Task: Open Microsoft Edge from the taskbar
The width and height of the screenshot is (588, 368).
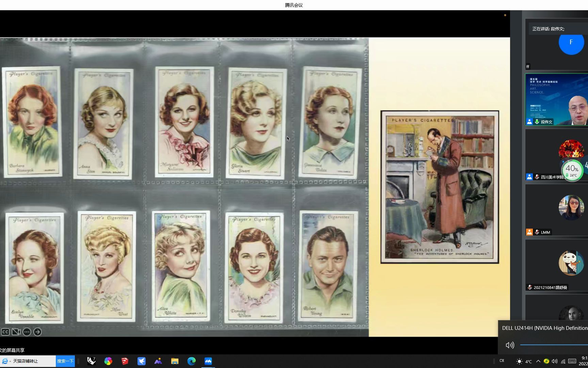Action: 192,361
